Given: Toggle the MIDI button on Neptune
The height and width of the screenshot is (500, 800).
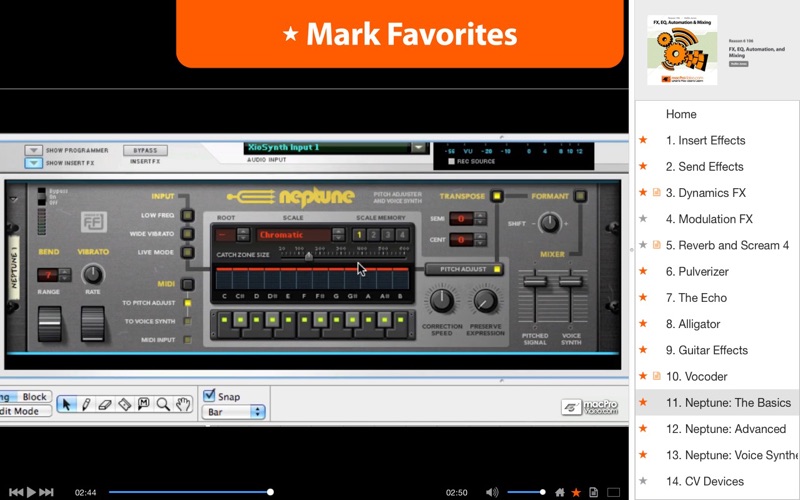Looking at the screenshot, I should pos(188,284).
